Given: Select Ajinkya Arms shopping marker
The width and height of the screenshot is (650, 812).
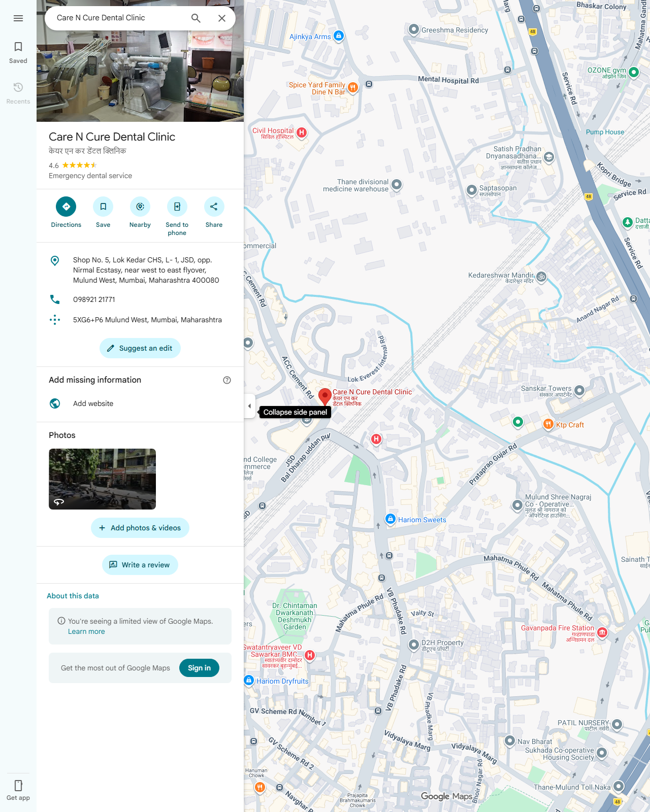Looking at the screenshot, I should [339, 36].
